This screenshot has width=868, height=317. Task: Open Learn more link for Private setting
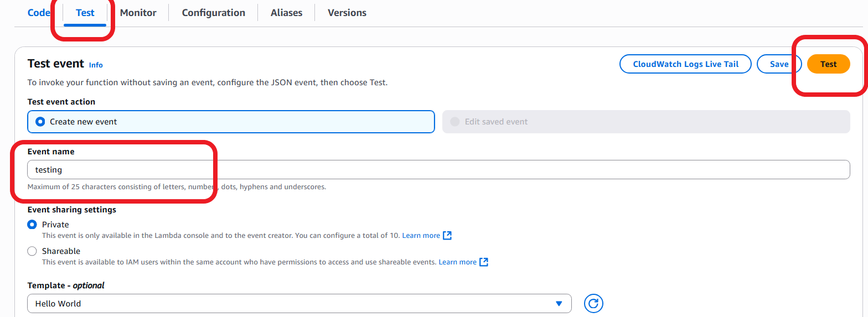(421, 236)
